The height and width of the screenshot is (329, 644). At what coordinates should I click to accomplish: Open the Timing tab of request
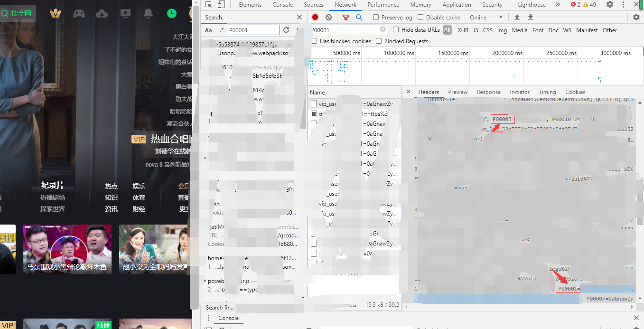[547, 92]
